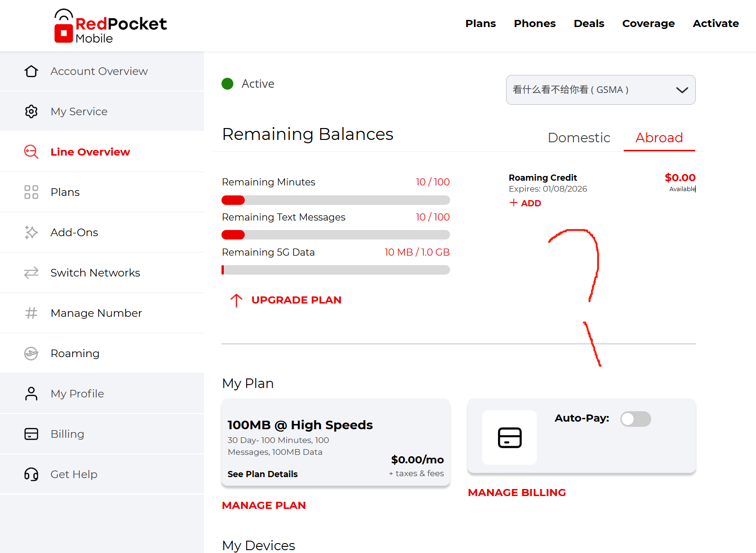Click the sparkle Add-Ons icon
This screenshot has width=756, height=553.
pyautogui.click(x=31, y=232)
